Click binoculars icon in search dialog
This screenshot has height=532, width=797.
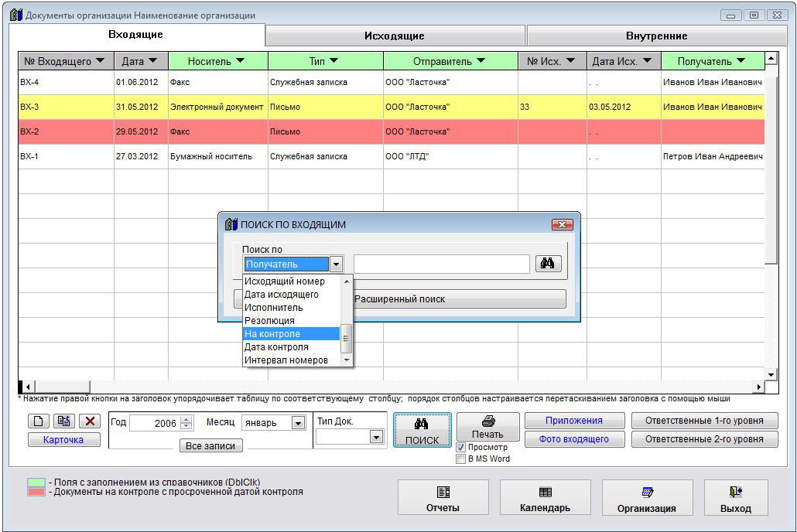547,264
